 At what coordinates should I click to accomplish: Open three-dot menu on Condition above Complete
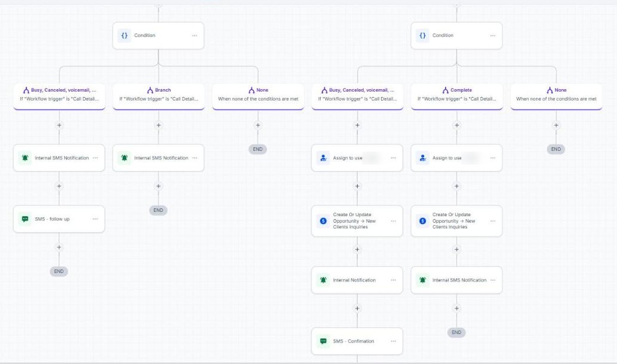point(492,35)
